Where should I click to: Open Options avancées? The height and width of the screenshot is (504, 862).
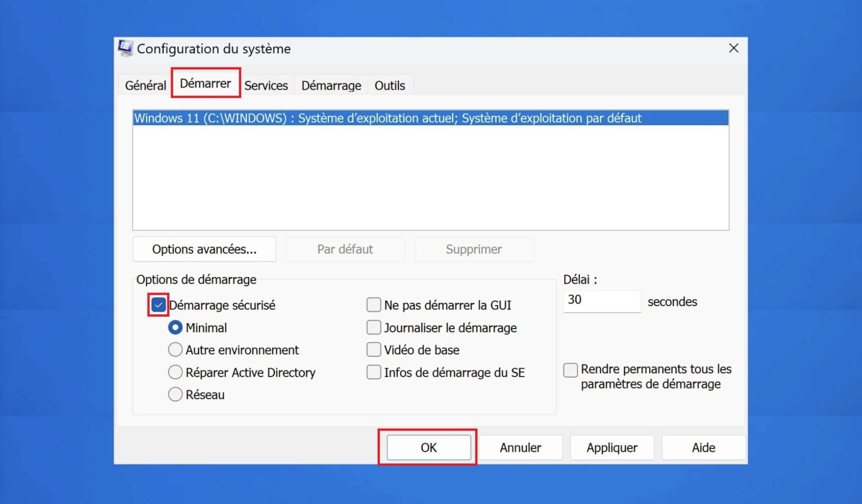[204, 249]
